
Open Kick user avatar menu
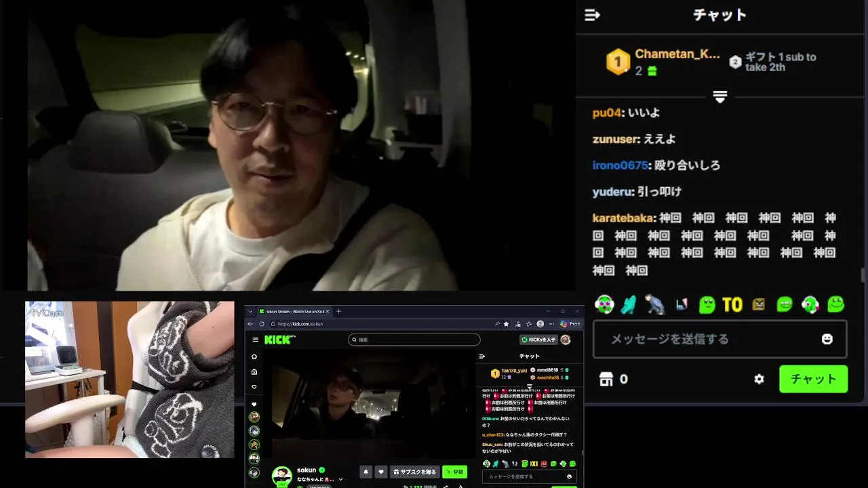point(566,340)
